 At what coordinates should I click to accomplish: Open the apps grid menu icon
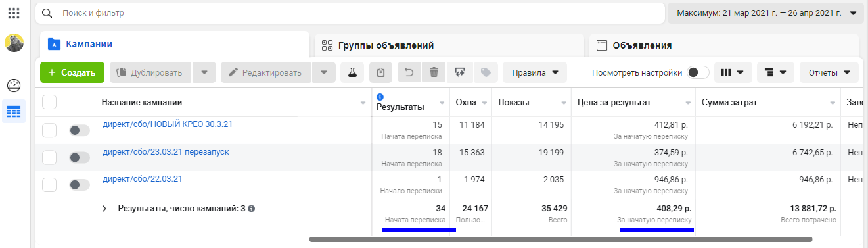[14, 12]
